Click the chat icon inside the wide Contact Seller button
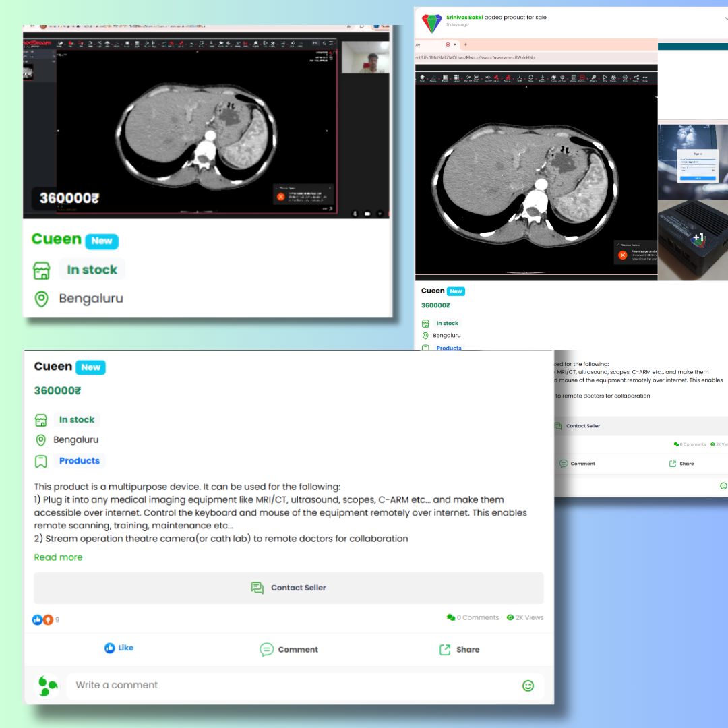Screen dimensions: 728x728 coord(257,588)
